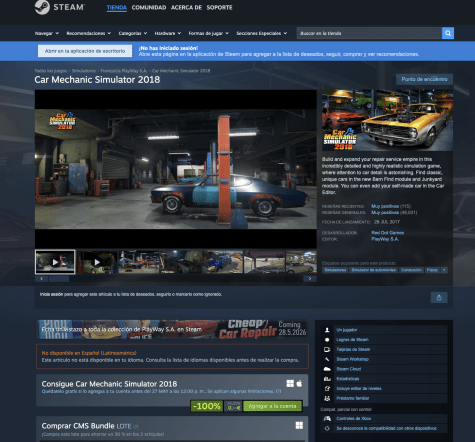
Task: Open the Hardware dropdown
Action: [x=168, y=33]
